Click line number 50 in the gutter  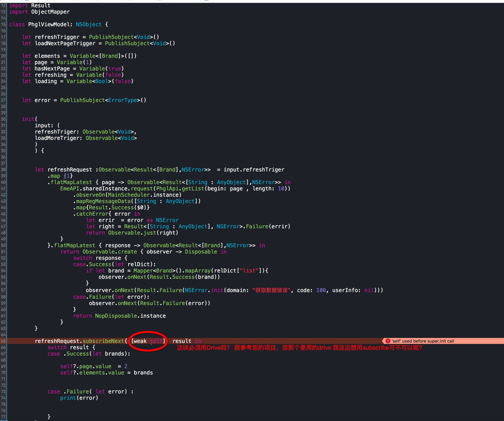point(3,245)
